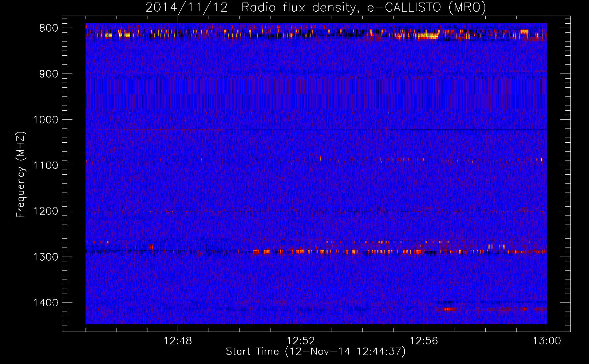Viewport: 589px width, 364px height.
Task: Click the 1100 frequency tick label
Action: pos(46,166)
